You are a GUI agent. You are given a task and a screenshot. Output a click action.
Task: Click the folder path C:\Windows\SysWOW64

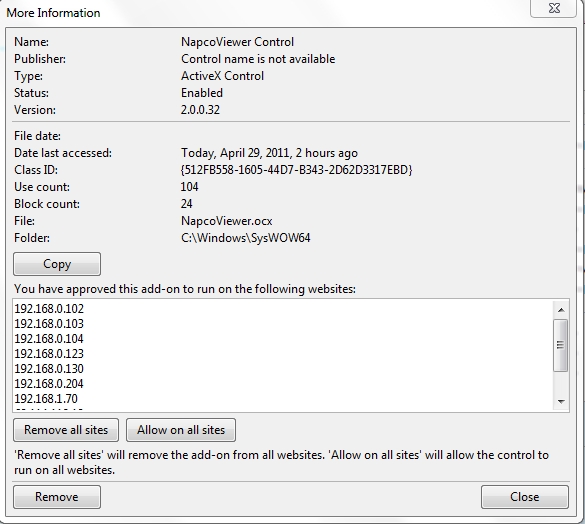click(x=245, y=238)
